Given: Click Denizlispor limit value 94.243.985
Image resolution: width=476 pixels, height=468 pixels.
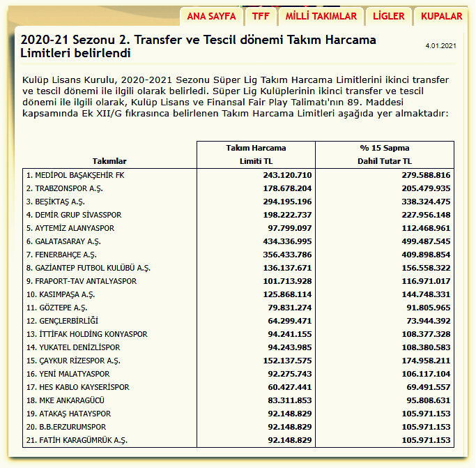Looking at the screenshot, I should point(290,347).
